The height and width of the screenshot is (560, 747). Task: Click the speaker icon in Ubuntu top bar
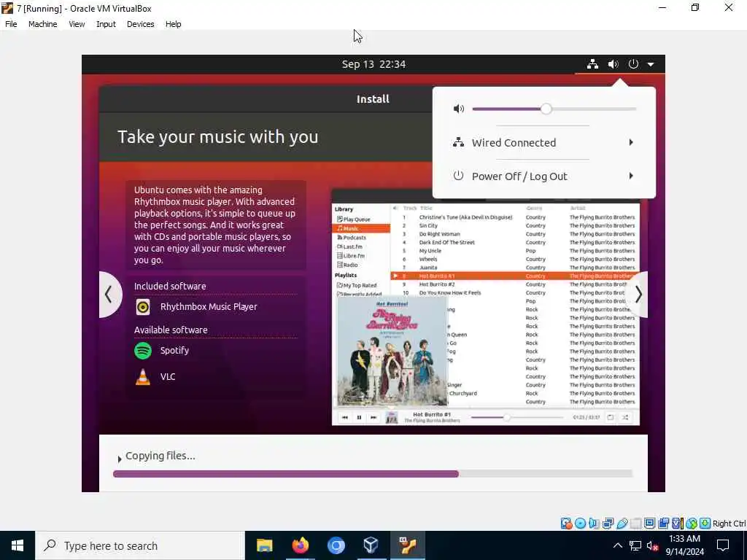pos(613,64)
